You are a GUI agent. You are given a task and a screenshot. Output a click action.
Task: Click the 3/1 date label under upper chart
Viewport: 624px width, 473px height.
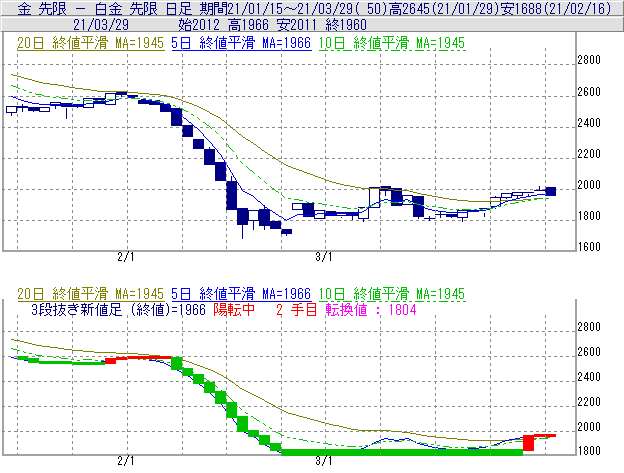pos(324,257)
